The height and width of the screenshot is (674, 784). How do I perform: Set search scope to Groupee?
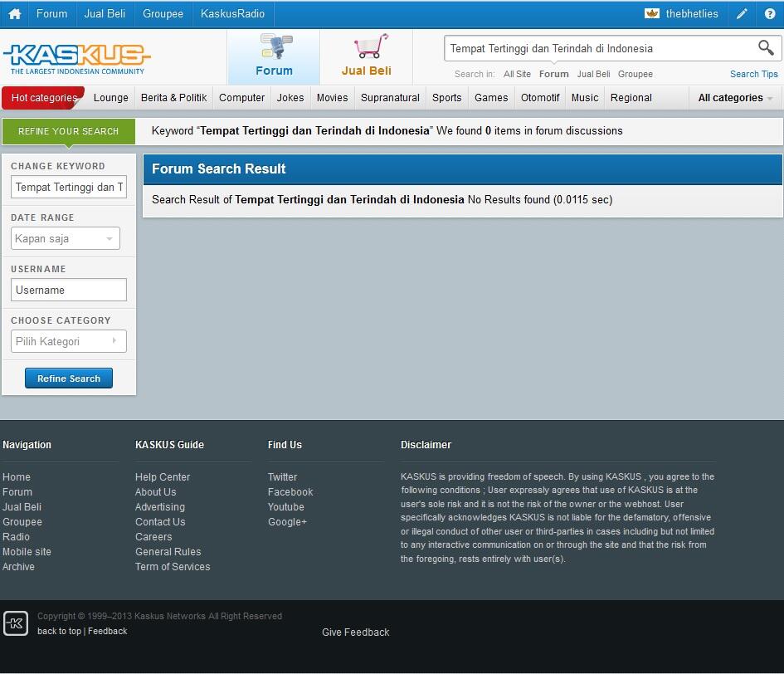pos(635,74)
